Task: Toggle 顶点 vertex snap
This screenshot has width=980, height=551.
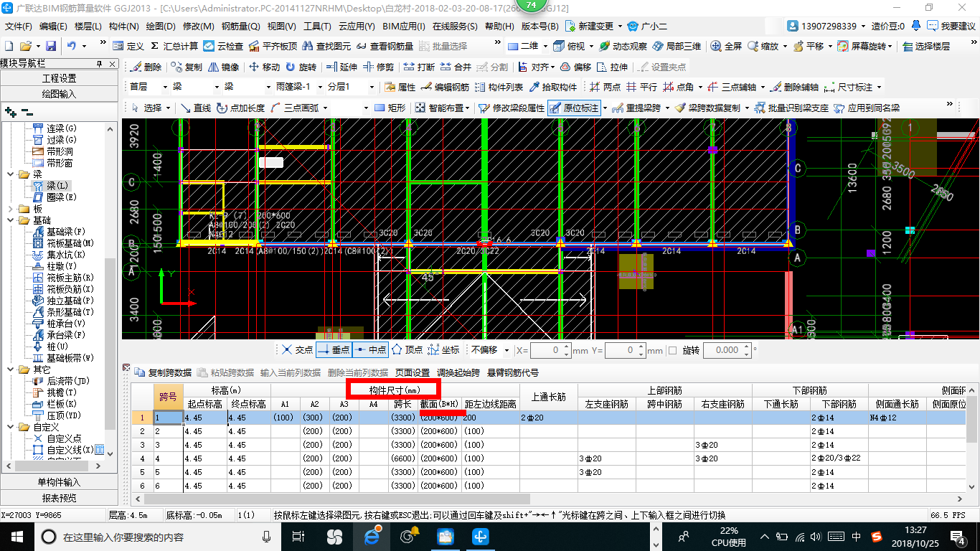Action: pos(407,350)
